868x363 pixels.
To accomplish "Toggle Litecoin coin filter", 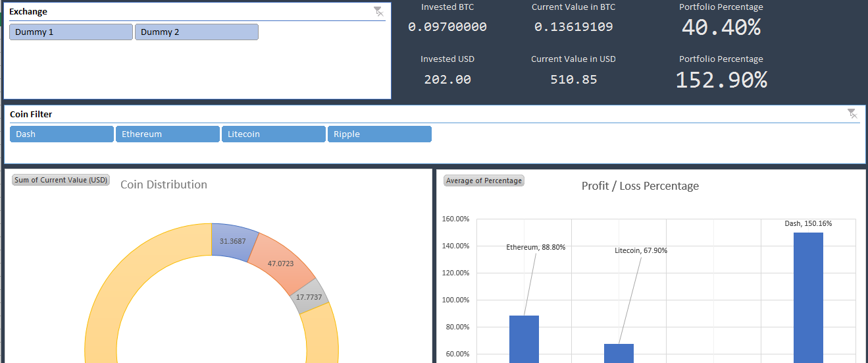I will [x=274, y=134].
